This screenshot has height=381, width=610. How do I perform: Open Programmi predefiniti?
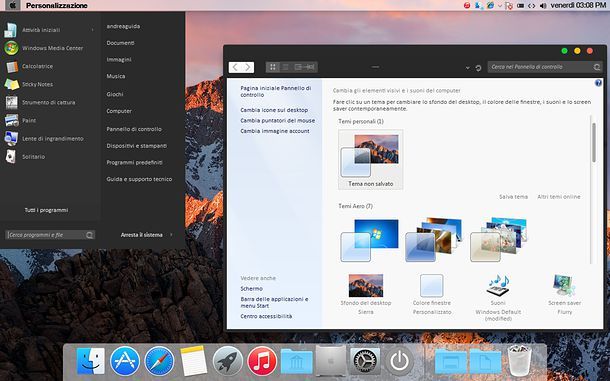[x=135, y=163]
